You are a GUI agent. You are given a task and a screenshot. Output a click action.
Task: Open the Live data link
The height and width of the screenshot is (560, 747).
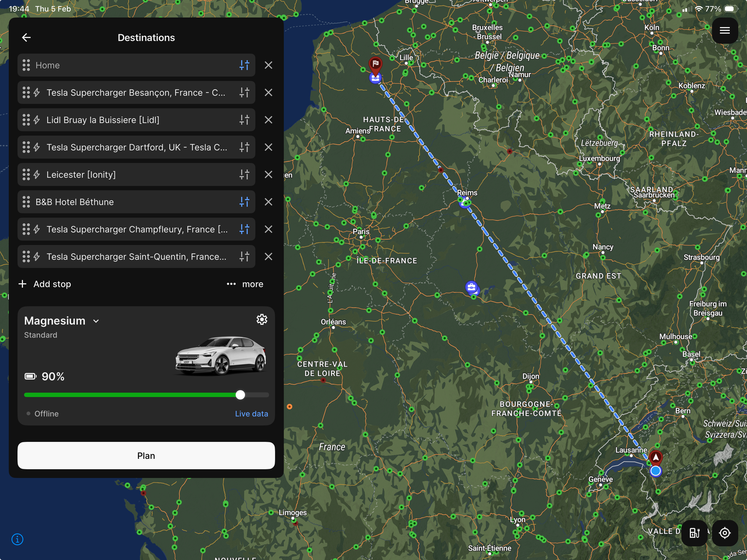[x=252, y=414]
